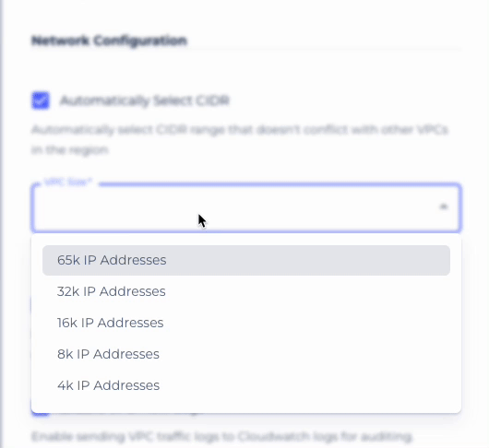489x448 pixels.
Task: Click inside the VPC Size select field
Action: 246,207
